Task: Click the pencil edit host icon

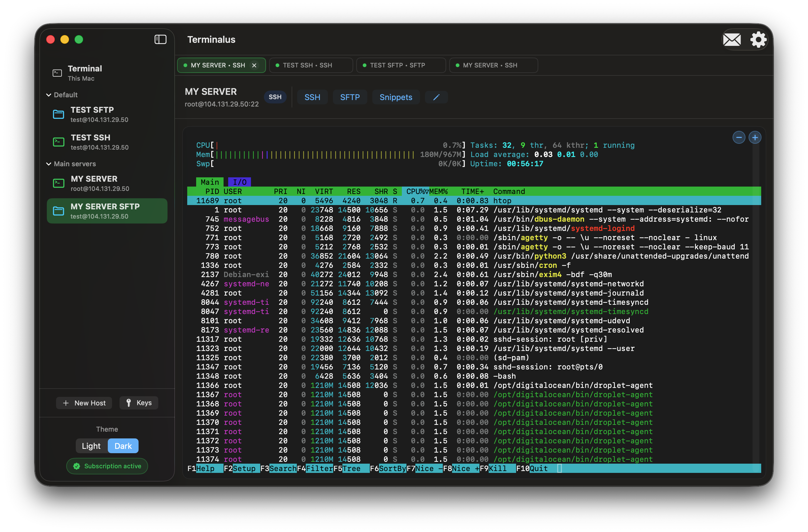Action: 436,97
